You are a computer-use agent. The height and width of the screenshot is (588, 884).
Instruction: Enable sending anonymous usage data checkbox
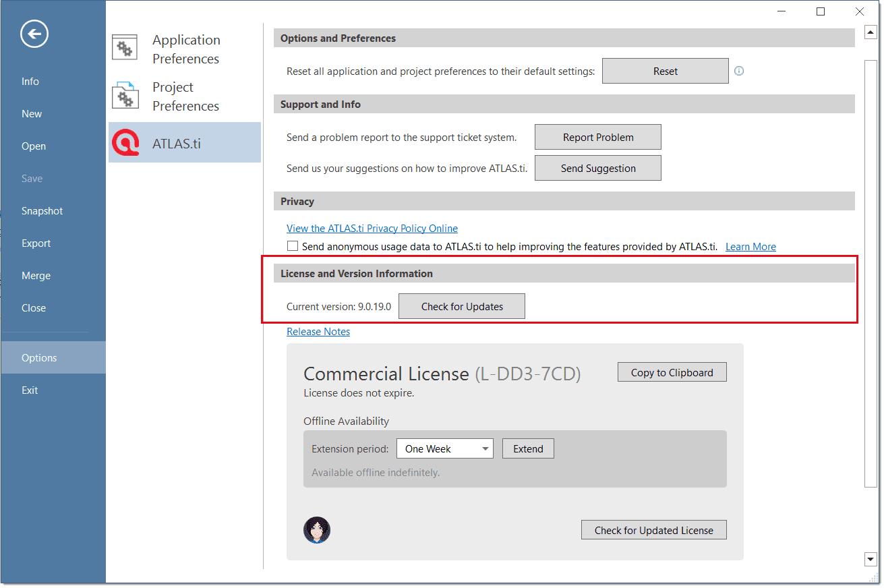click(x=293, y=246)
